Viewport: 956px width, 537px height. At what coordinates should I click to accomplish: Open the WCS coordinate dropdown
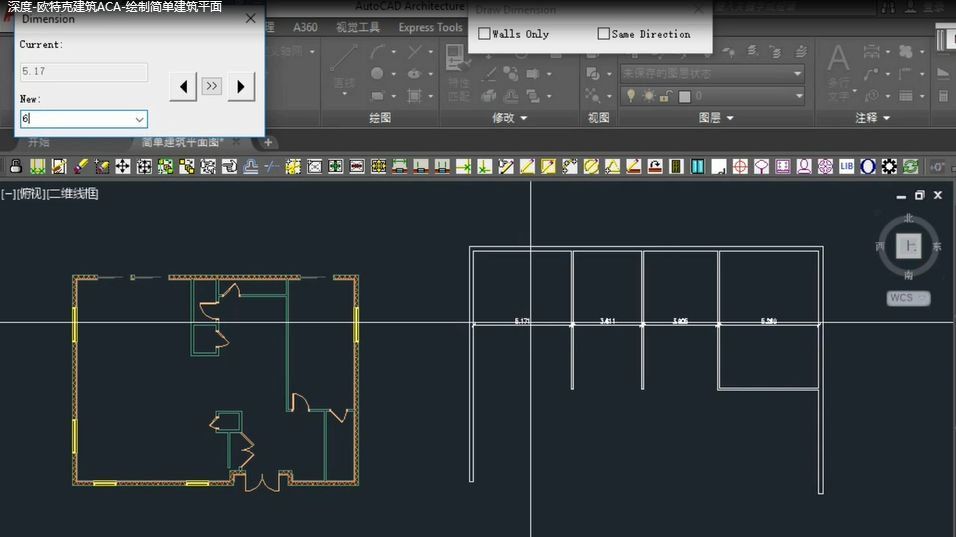click(x=908, y=297)
